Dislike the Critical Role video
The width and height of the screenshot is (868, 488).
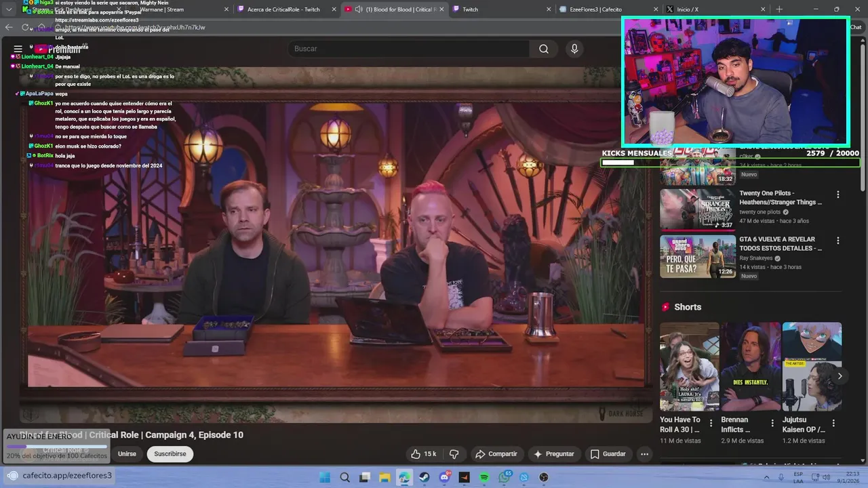pyautogui.click(x=454, y=454)
